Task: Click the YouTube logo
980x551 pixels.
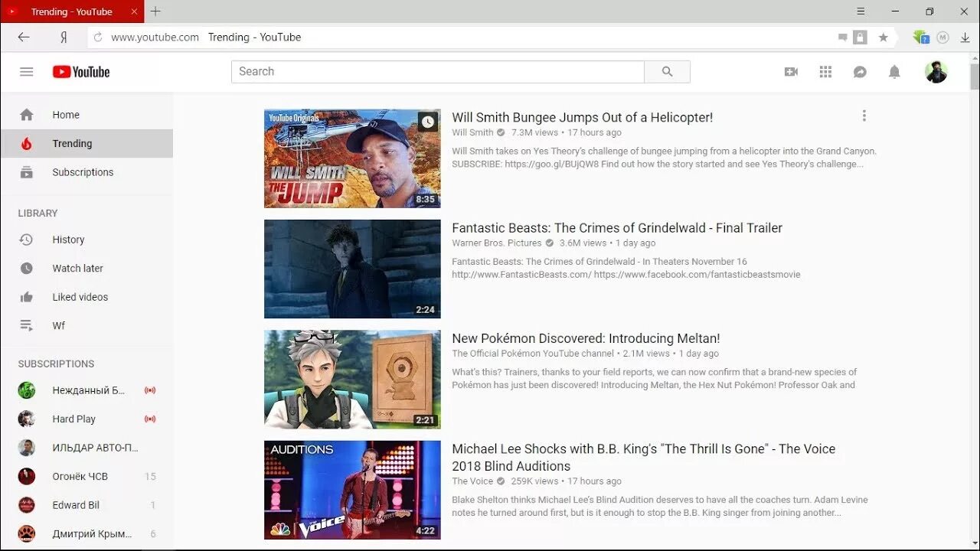Action: tap(81, 72)
